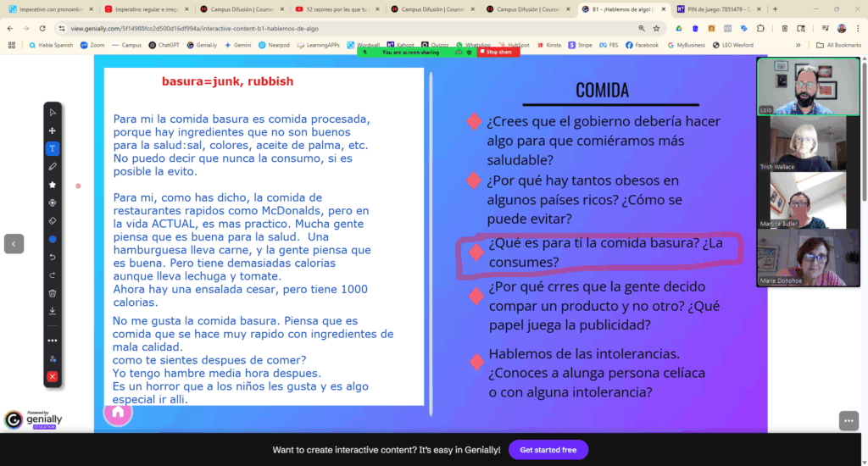Switch to the 12 razones YouTube tab

[x=336, y=9]
